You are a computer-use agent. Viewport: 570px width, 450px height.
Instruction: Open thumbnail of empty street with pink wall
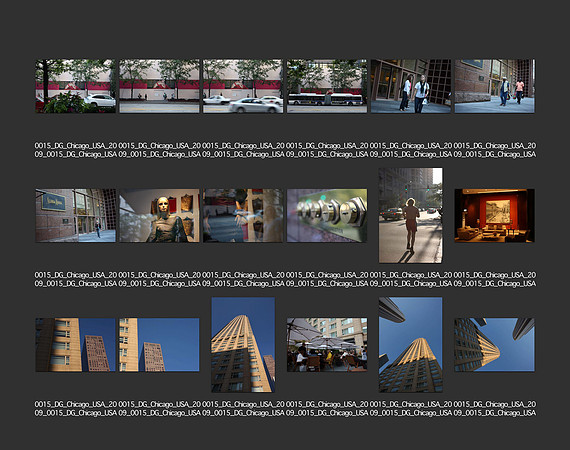coord(159,86)
